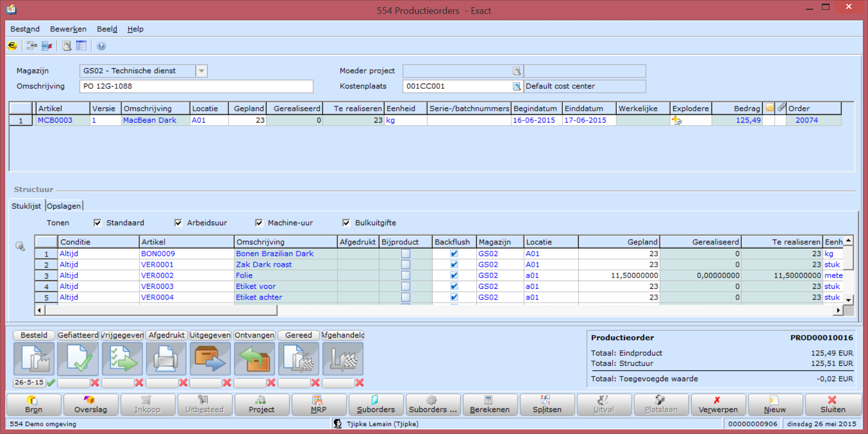Image resolution: width=868 pixels, height=434 pixels.
Task: Click the Splitsen button
Action: [x=547, y=404]
